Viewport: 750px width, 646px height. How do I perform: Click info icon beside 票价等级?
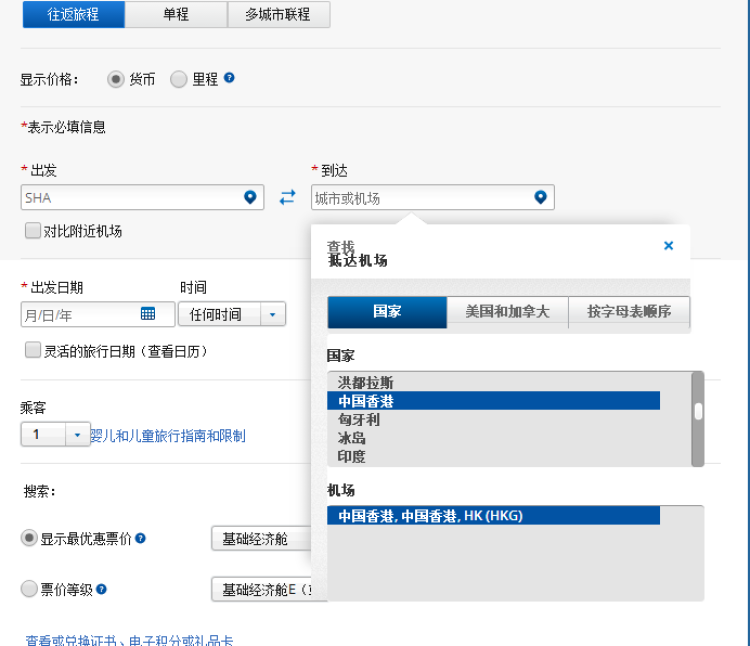click(102, 590)
